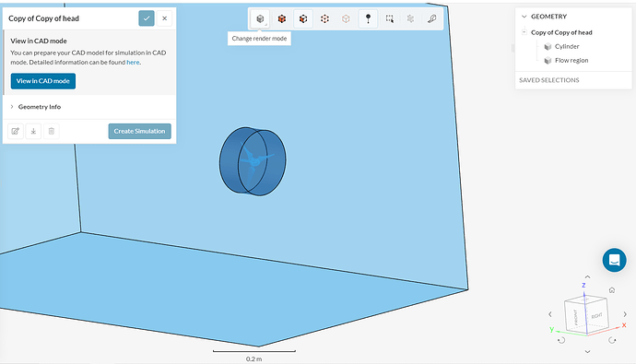
Task: Click the Flow region solid body icon
Action: (548, 61)
